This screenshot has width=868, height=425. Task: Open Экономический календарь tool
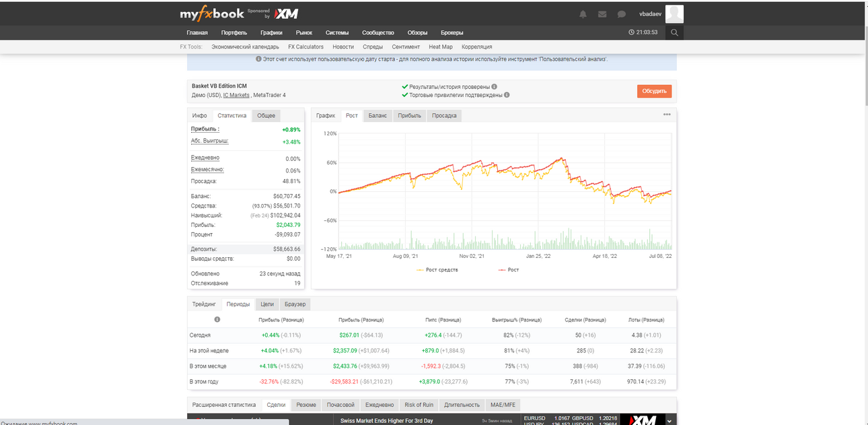coord(245,47)
